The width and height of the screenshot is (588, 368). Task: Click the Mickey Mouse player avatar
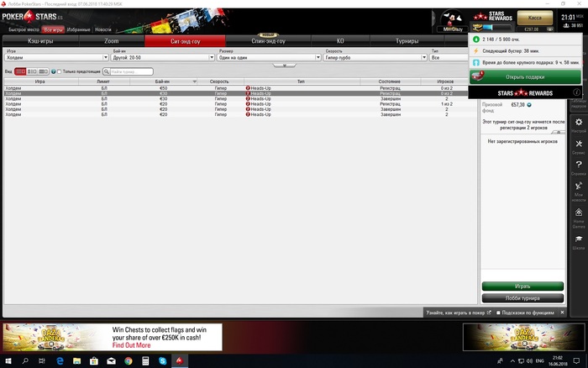[452, 18]
